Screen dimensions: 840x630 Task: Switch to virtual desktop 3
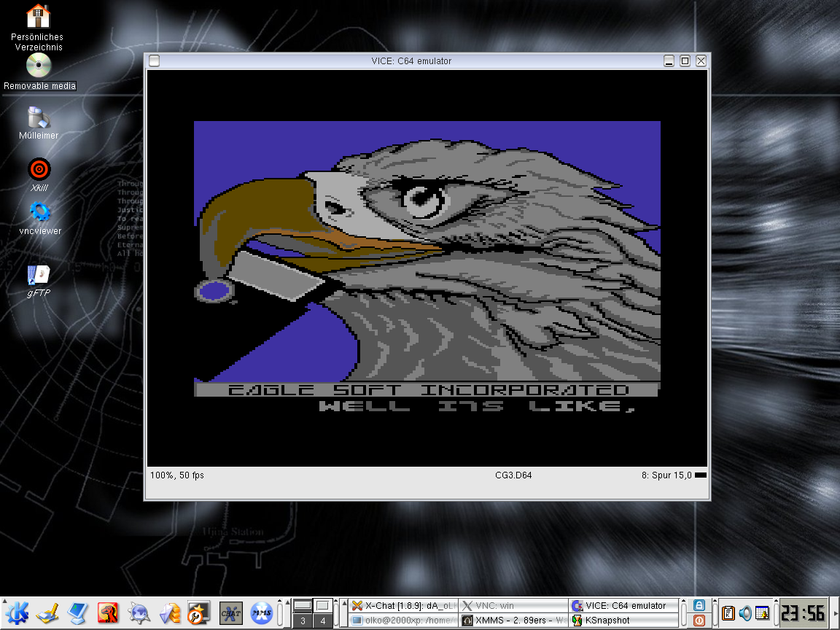coord(303,621)
